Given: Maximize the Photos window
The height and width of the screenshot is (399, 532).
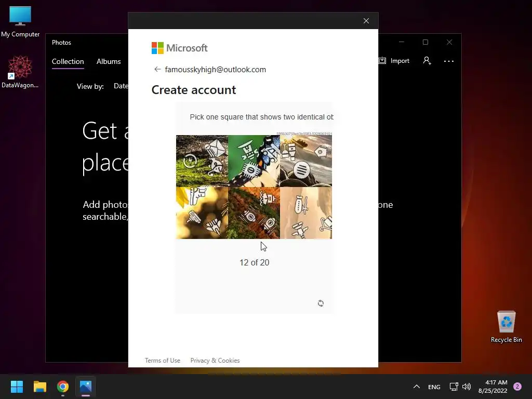Looking at the screenshot, I should [425, 42].
